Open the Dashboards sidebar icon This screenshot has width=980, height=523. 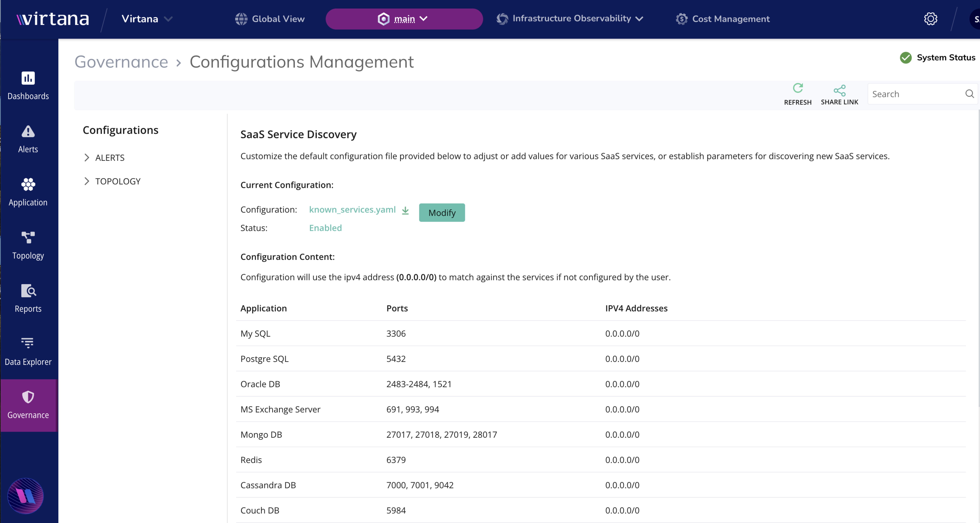pyautogui.click(x=28, y=78)
